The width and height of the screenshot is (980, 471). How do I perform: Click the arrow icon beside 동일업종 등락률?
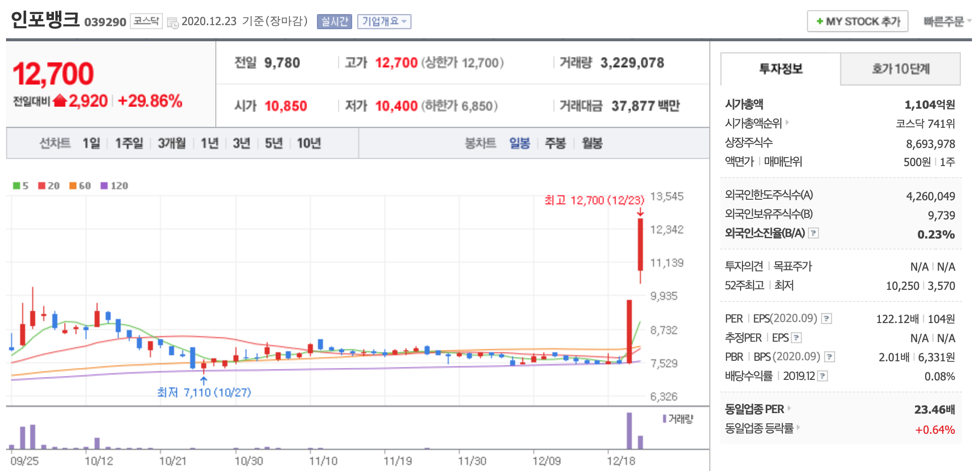click(798, 427)
